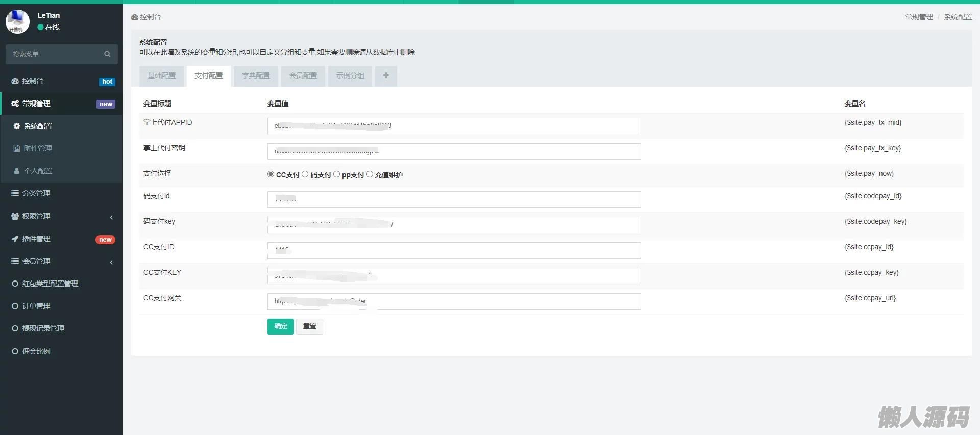Expand the 会员管理 menu chevron

111,262
